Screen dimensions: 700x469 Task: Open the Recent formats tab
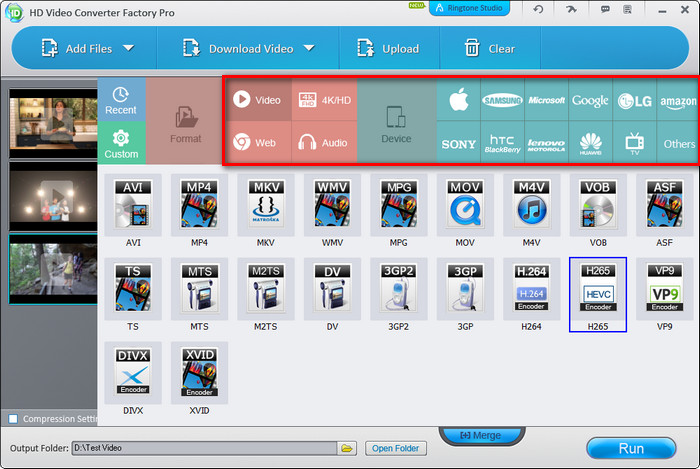(121, 100)
